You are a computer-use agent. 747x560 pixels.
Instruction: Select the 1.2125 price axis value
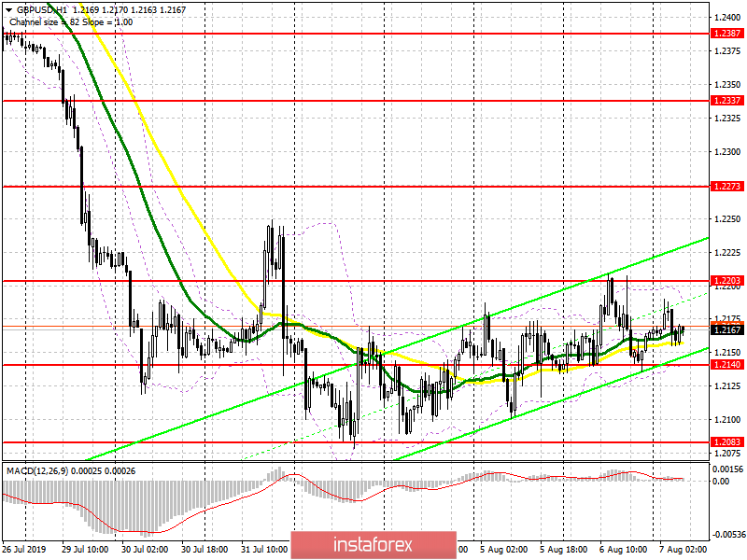tap(727, 386)
